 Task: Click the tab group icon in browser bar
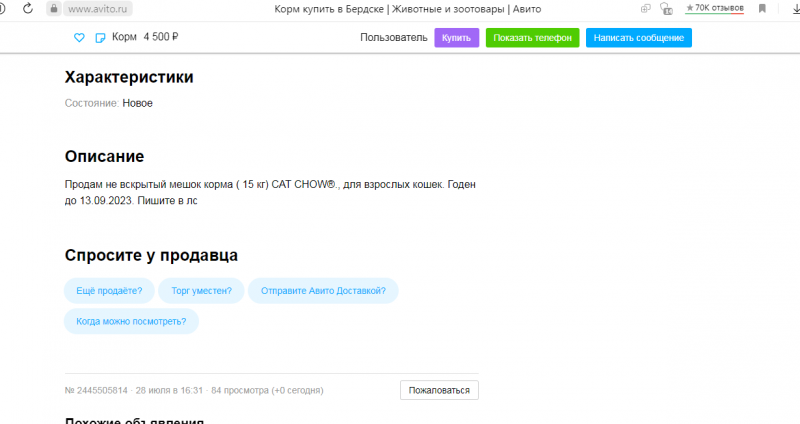click(645, 9)
